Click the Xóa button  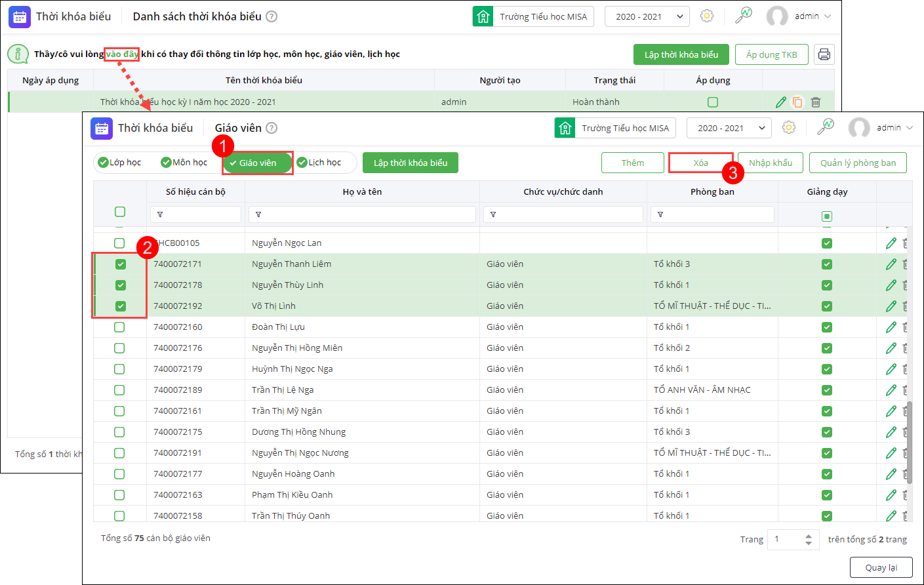click(x=701, y=163)
